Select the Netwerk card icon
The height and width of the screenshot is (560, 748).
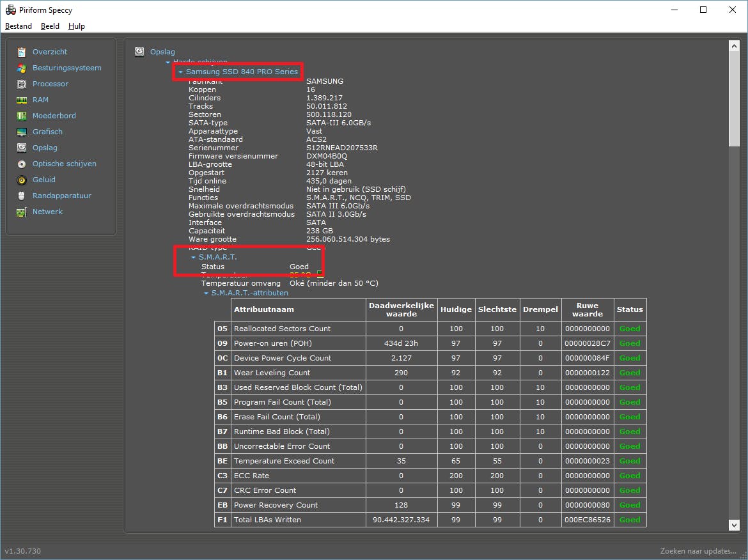[22, 212]
